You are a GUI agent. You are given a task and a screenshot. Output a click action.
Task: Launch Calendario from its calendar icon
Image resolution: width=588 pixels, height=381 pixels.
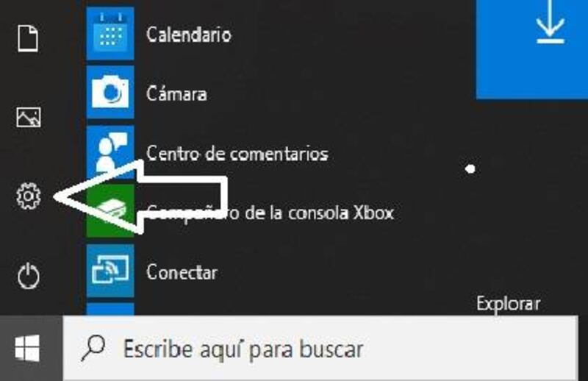tap(110, 34)
